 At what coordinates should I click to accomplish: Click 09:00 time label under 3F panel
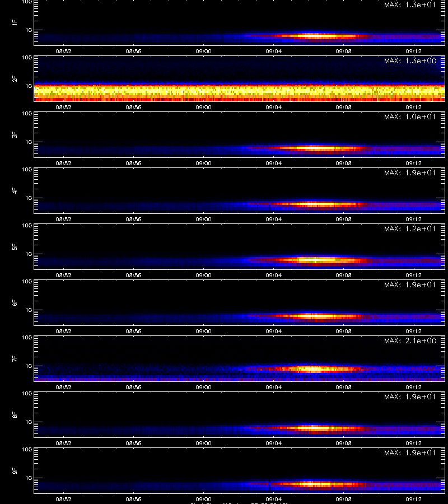pos(203,164)
